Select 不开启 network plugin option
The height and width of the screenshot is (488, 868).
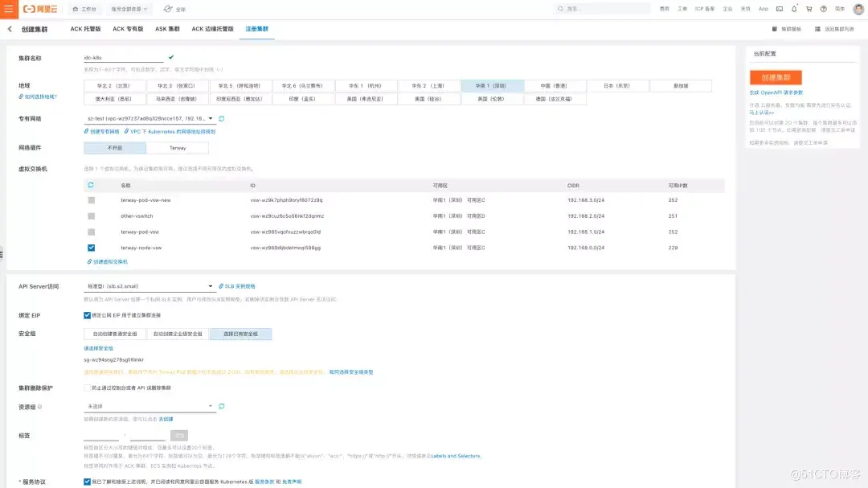tap(115, 148)
